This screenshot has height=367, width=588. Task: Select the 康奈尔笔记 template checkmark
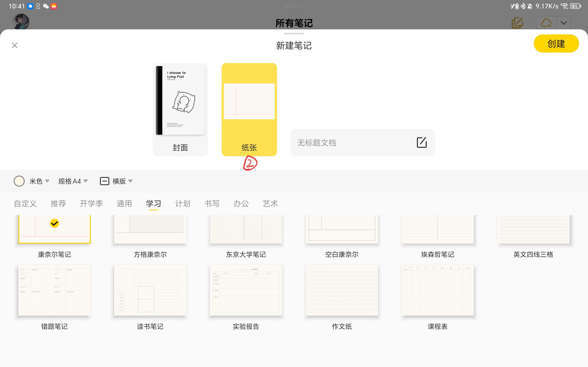click(x=54, y=223)
